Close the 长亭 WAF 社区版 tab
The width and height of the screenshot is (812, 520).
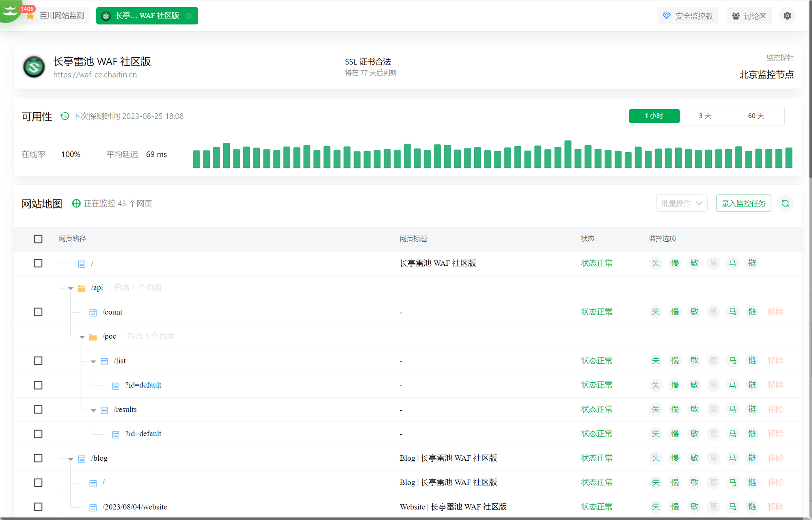pyautogui.click(x=189, y=16)
